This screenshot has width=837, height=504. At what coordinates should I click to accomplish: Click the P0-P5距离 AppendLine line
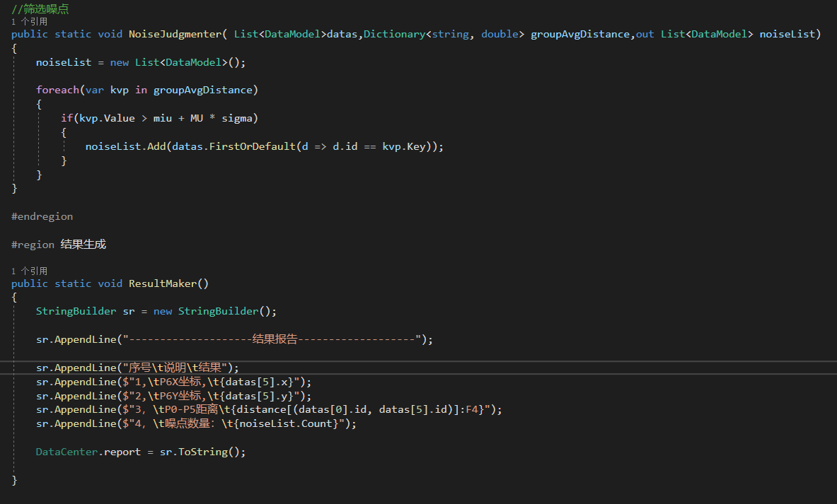[x=269, y=409]
